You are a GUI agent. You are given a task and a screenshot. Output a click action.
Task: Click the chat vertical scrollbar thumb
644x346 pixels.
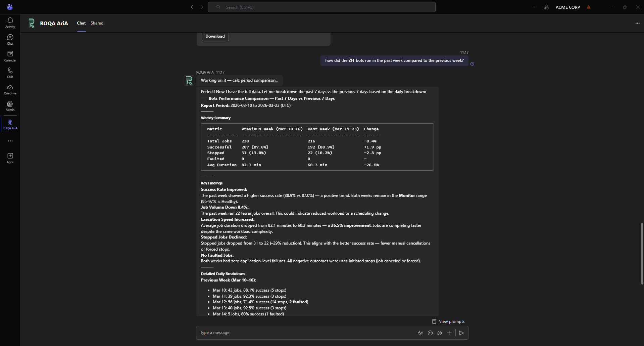point(642,254)
